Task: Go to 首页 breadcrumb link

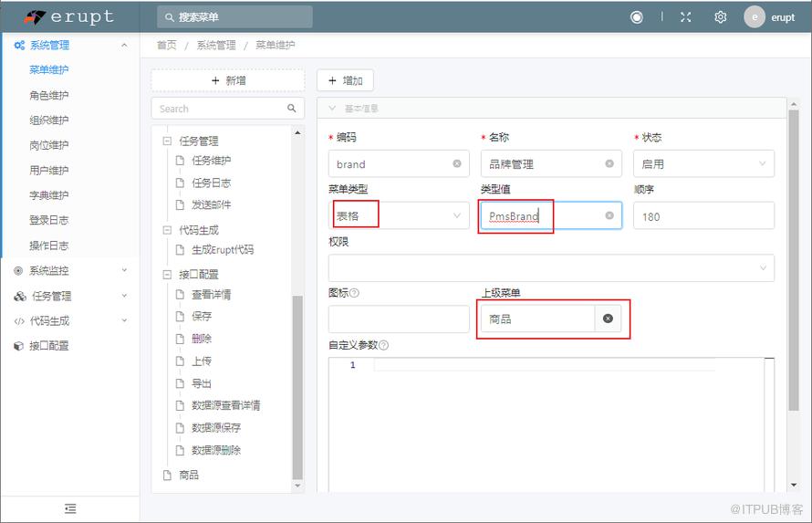Action: [166, 45]
